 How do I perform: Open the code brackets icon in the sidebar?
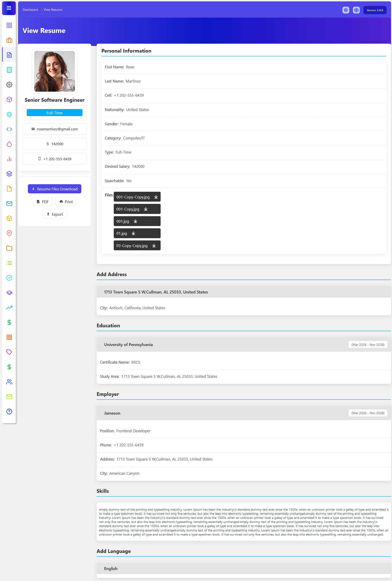(x=9, y=129)
